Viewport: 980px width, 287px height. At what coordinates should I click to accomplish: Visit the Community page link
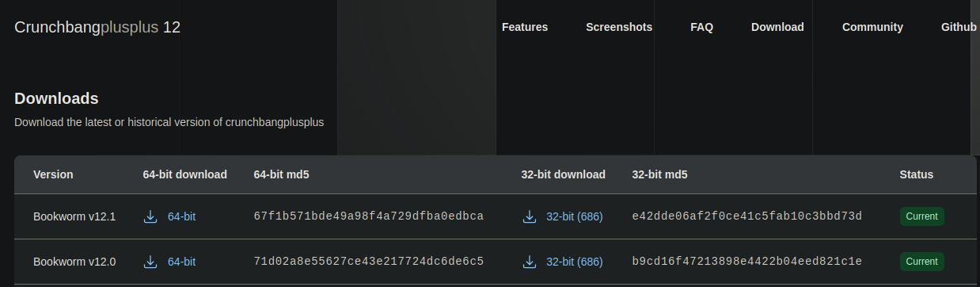(872, 27)
